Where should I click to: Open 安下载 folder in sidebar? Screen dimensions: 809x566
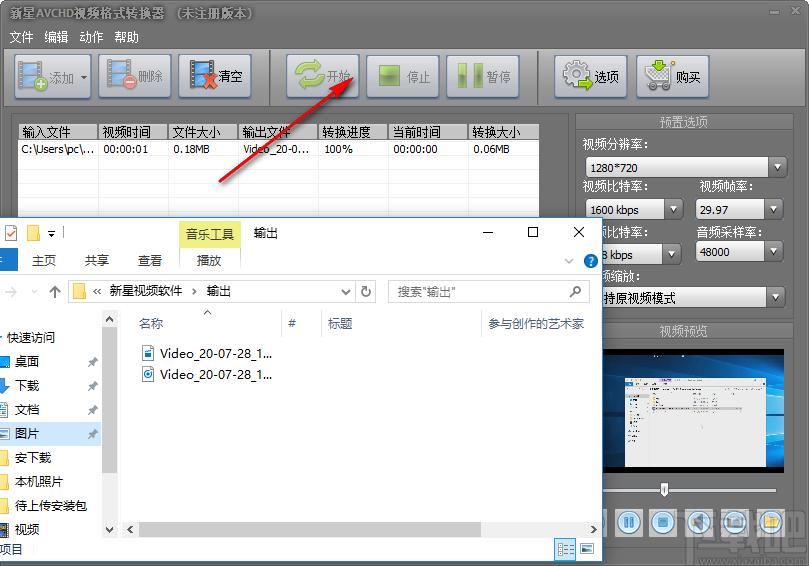(x=33, y=458)
